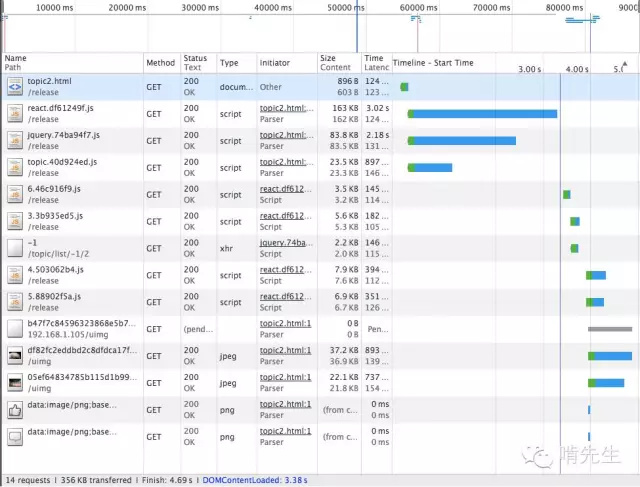Sort requests by the Method column

tap(162, 63)
